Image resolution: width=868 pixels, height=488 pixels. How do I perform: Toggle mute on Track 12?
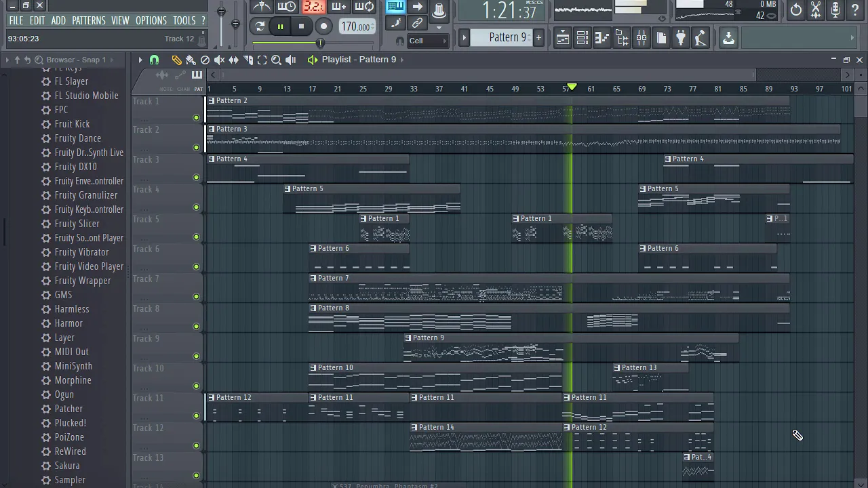(x=197, y=445)
